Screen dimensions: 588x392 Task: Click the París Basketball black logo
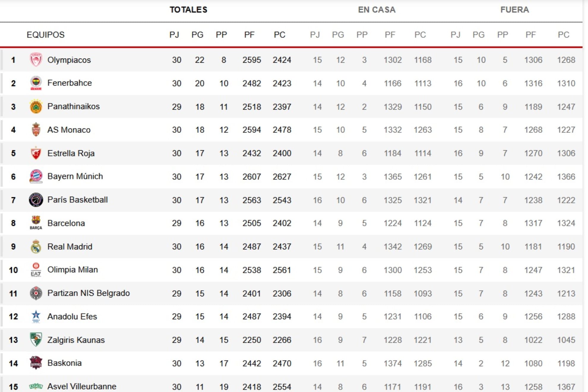point(36,200)
